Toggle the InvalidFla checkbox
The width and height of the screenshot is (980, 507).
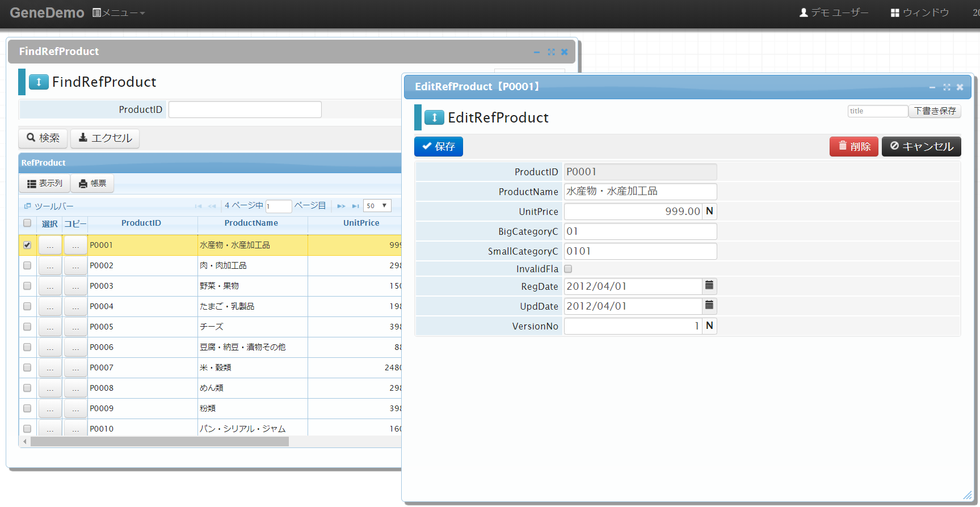pyautogui.click(x=568, y=269)
